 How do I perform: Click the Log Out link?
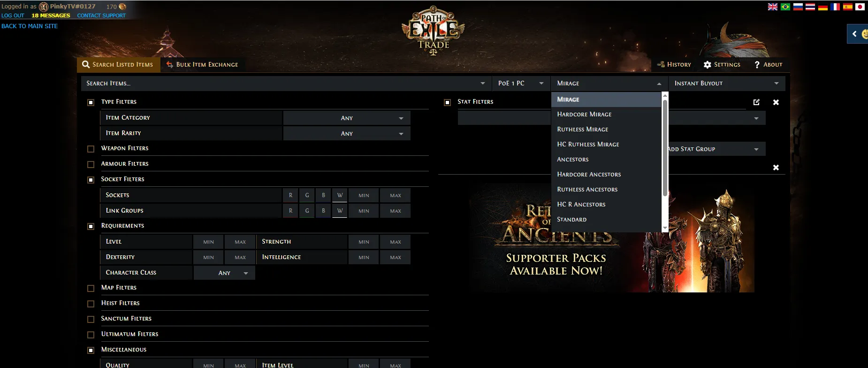pyautogui.click(x=13, y=15)
